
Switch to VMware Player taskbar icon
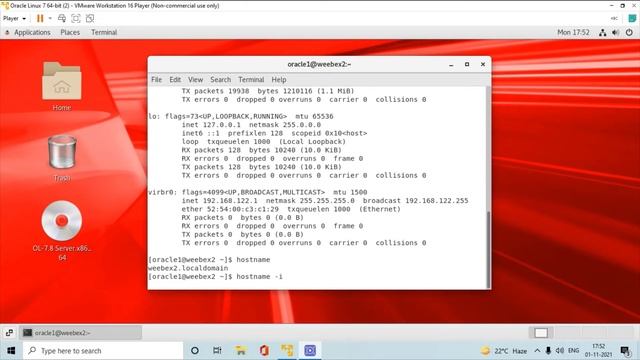point(287,351)
